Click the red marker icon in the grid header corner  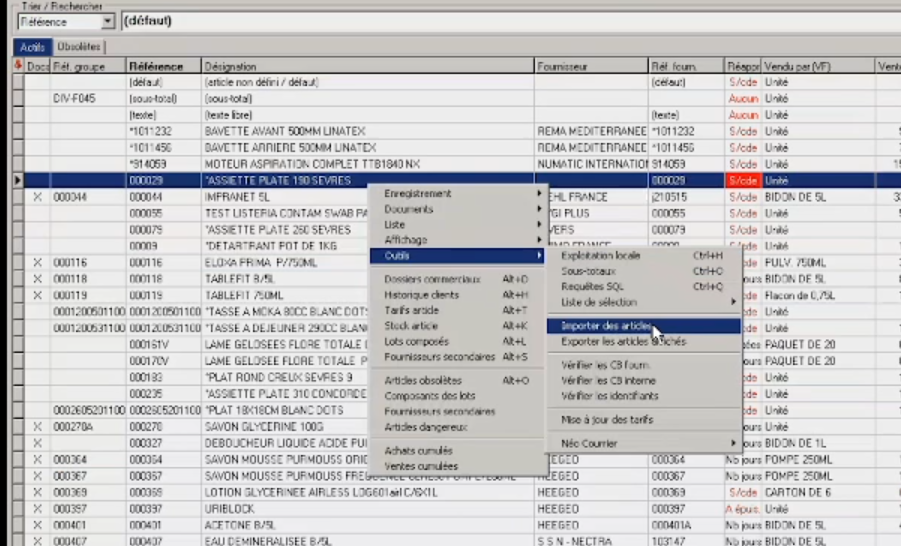click(18, 65)
